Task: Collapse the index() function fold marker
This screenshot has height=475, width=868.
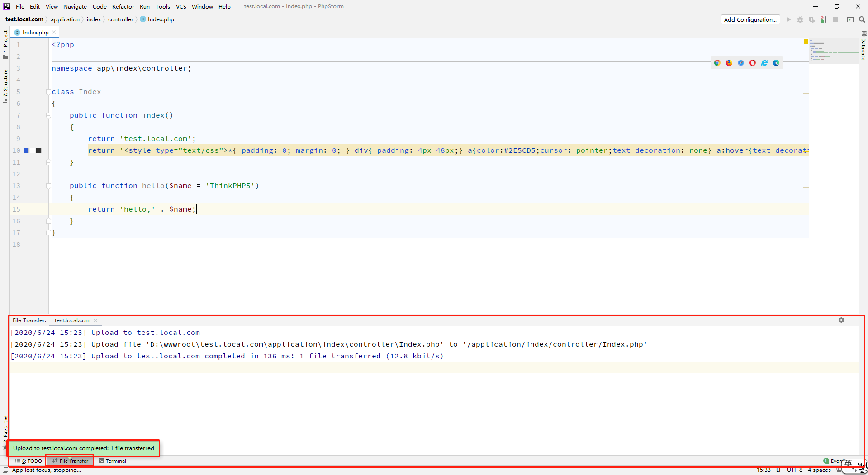Action: tap(48, 115)
